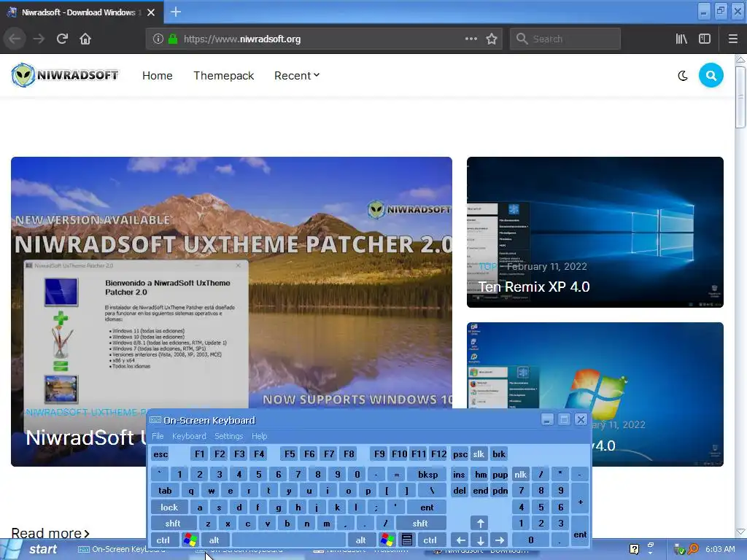The image size is (747, 560).
Task: Click the space bar on the on-screen keyboard
Action: coord(289,540)
